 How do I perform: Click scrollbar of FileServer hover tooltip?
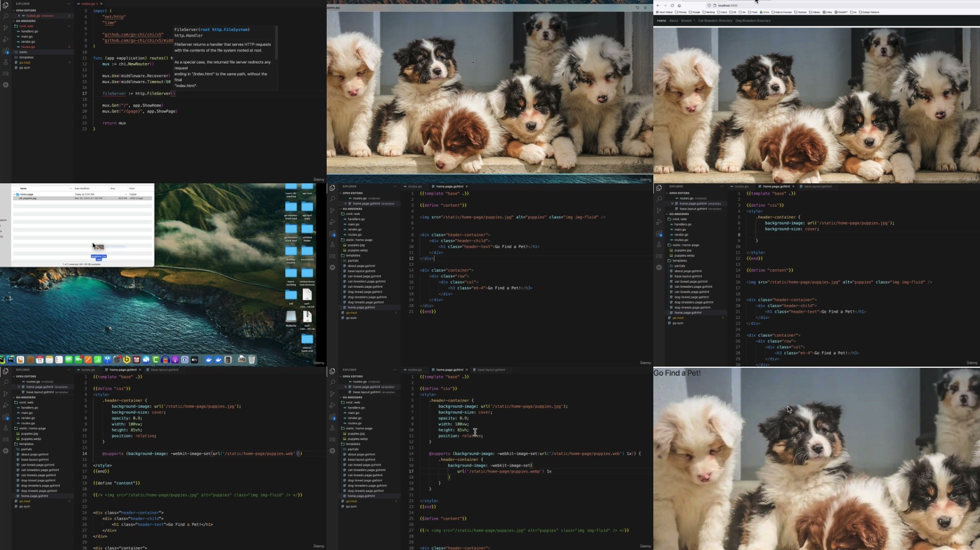pyautogui.click(x=277, y=42)
